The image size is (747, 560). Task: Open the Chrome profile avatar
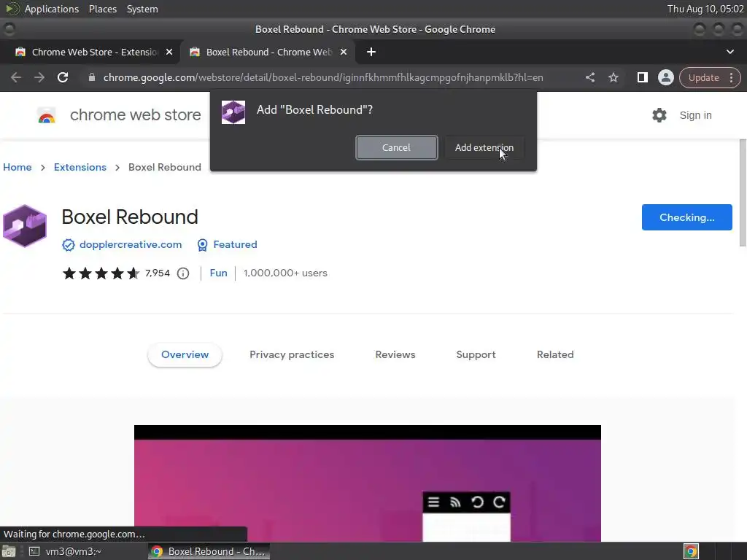(x=665, y=77)
